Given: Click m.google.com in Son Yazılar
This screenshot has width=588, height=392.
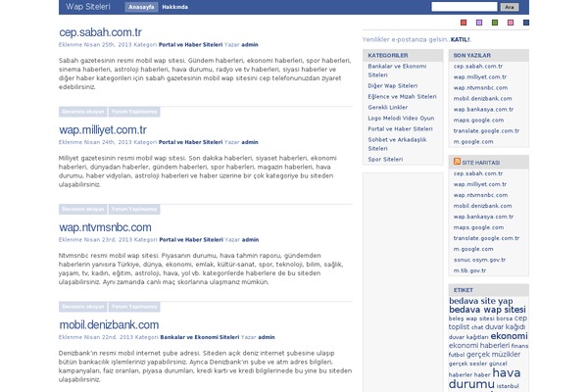Looking at the screenshot, I should pos(473,142).
